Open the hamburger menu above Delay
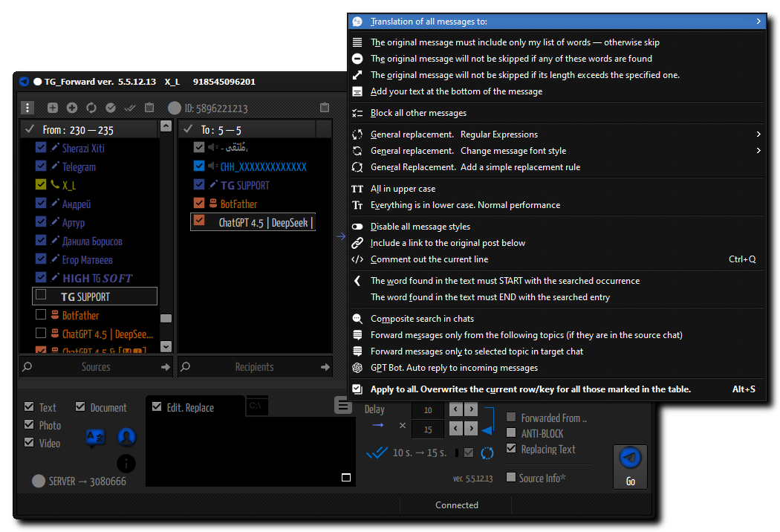This screenshot has height=532, width=780. click(343, 406)
